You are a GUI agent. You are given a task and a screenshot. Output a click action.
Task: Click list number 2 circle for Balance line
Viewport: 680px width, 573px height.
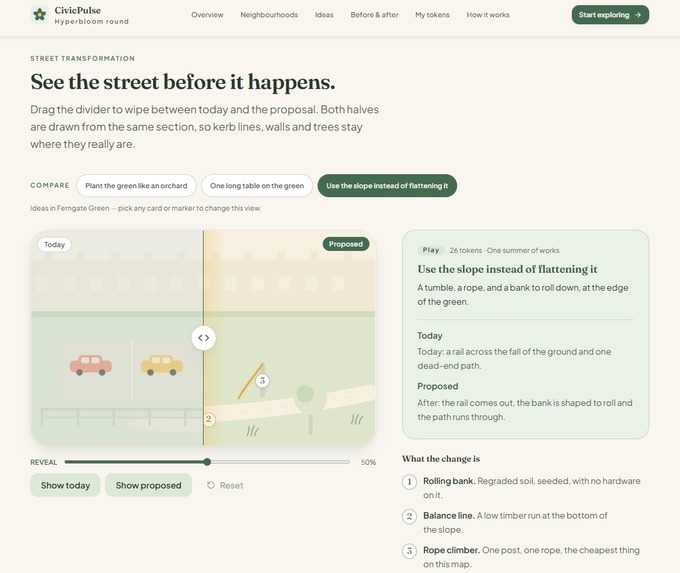pyautogui.click(x=409, y=516)
